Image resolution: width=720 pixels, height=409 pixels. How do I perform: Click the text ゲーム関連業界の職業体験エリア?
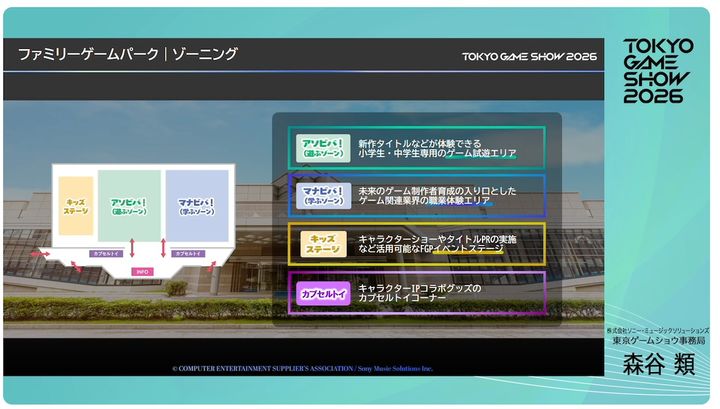[424, 201]
